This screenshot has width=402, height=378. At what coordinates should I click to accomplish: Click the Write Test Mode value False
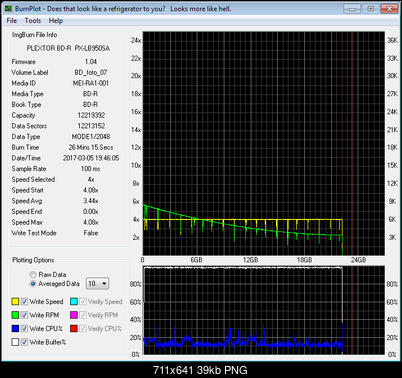point(91,233)
